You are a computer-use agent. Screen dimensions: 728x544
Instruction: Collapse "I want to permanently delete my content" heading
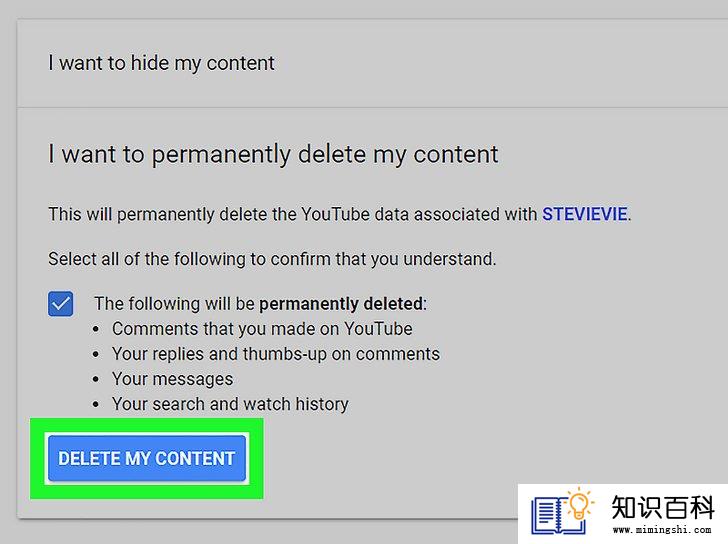pyautogui.click(x=273, y=154)
